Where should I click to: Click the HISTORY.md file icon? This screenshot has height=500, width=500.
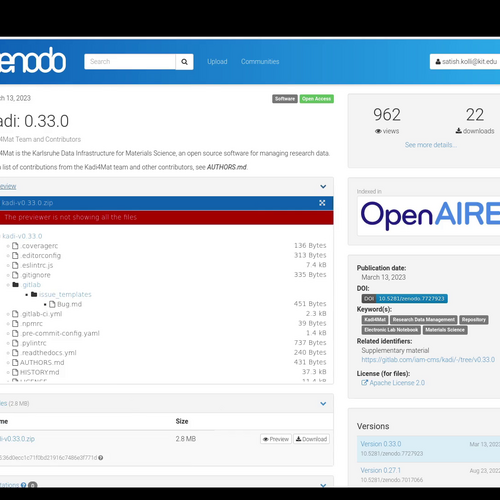[x=15, y=372]
